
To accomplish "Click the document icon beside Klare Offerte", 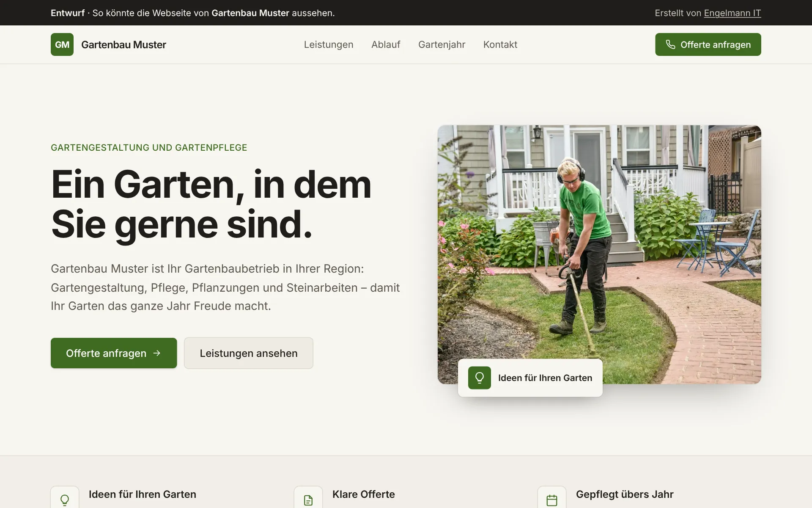I will [x=308, y=500].
